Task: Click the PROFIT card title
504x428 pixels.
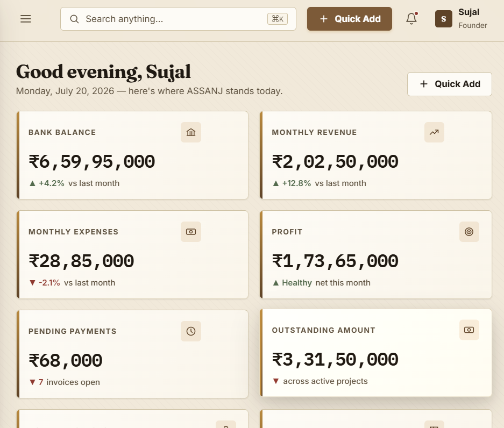Action: (287, 232)
